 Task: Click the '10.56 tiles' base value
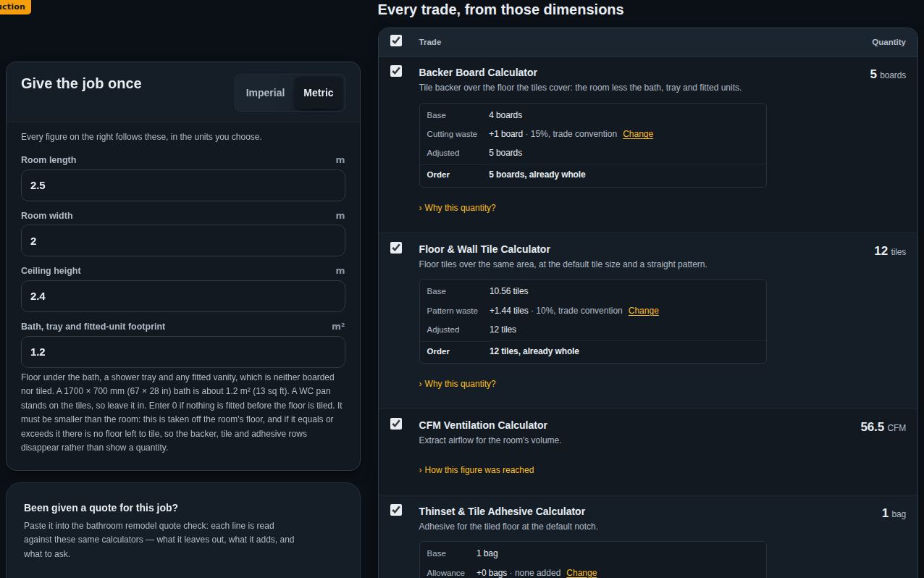(x=509, y=291)
